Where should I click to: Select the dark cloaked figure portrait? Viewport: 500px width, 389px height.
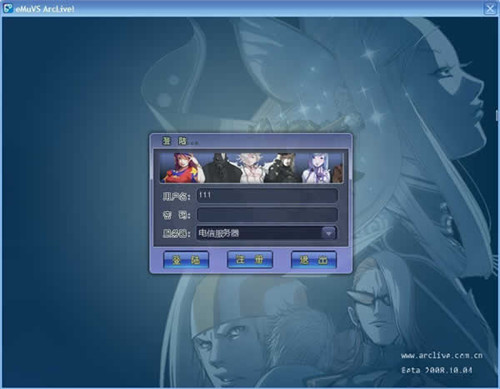(x=221, y=168)
